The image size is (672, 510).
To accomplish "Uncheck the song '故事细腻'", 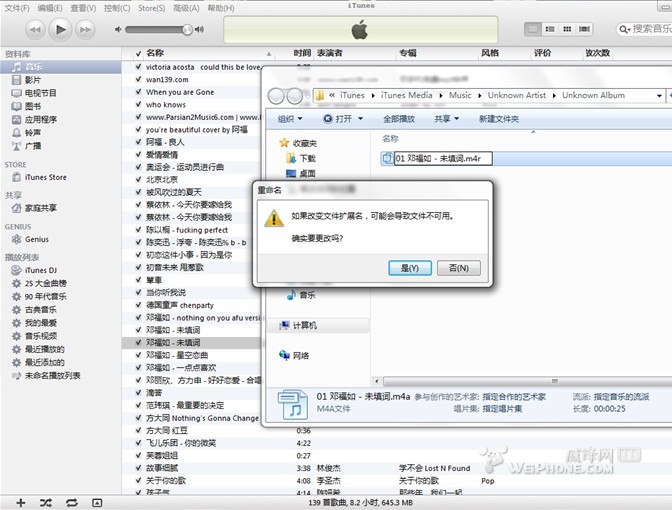I will (x=138, y=468).
